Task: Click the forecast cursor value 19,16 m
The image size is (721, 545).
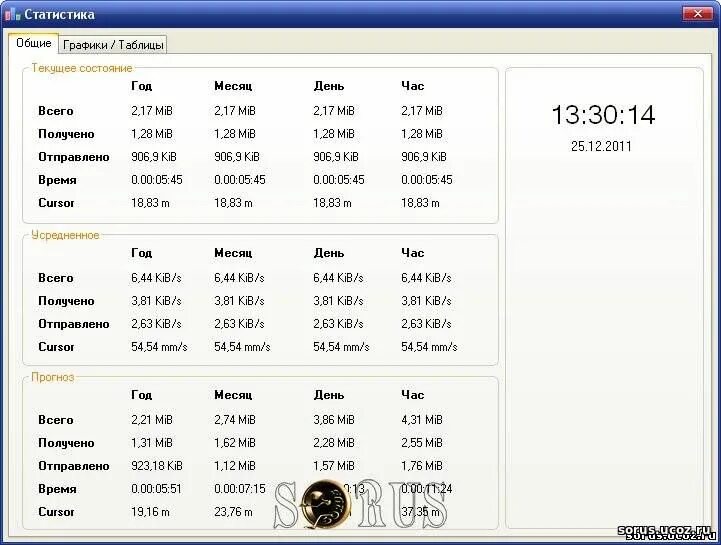Action: click(150, 512)
